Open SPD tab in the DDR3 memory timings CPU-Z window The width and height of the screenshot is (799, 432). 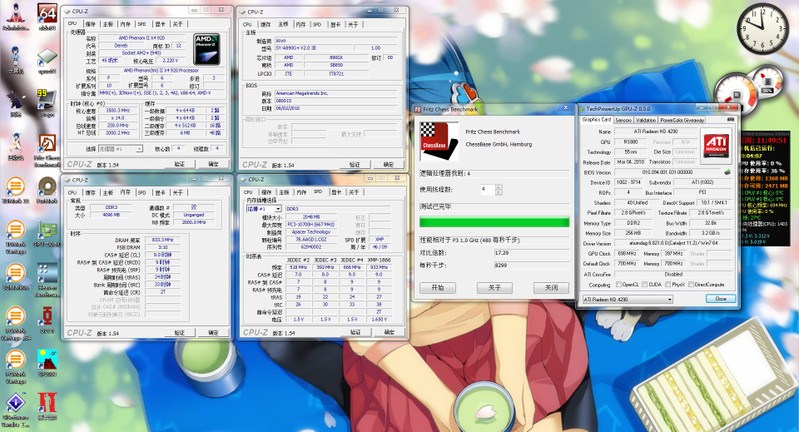pyautogui.click(x=142, y=193)
